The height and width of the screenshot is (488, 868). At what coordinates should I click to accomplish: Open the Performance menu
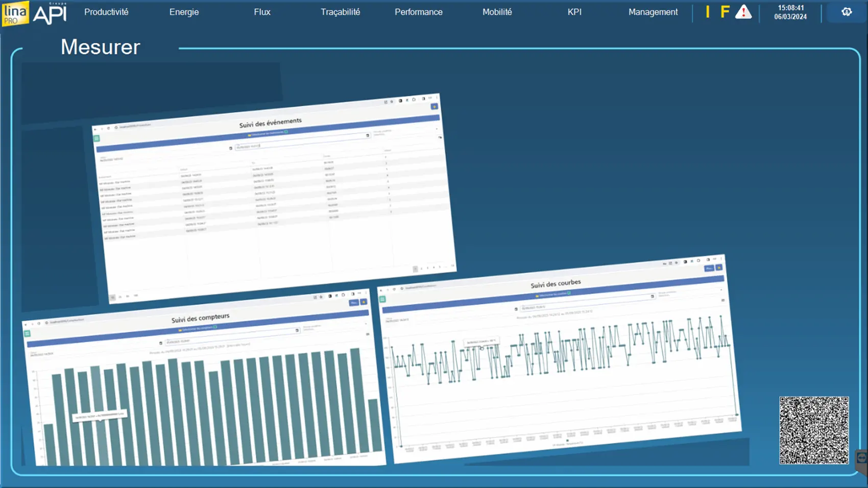pos(418,12)
